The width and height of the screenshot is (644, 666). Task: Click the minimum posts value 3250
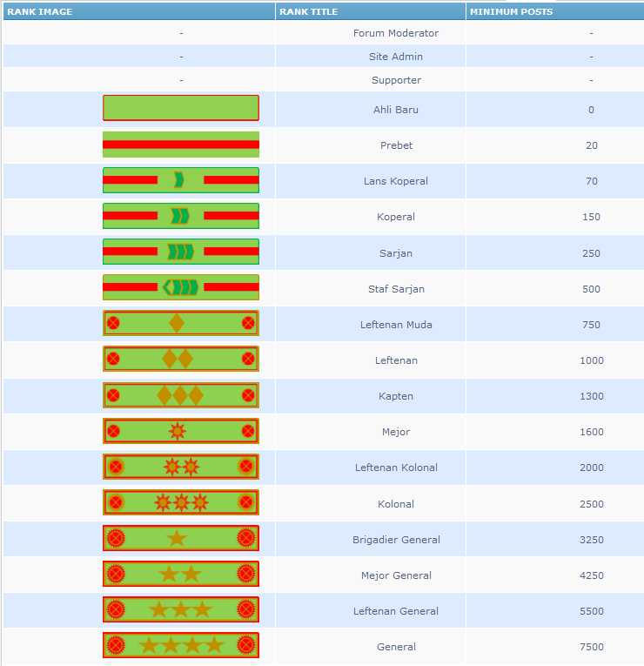(x=592, y=540)
